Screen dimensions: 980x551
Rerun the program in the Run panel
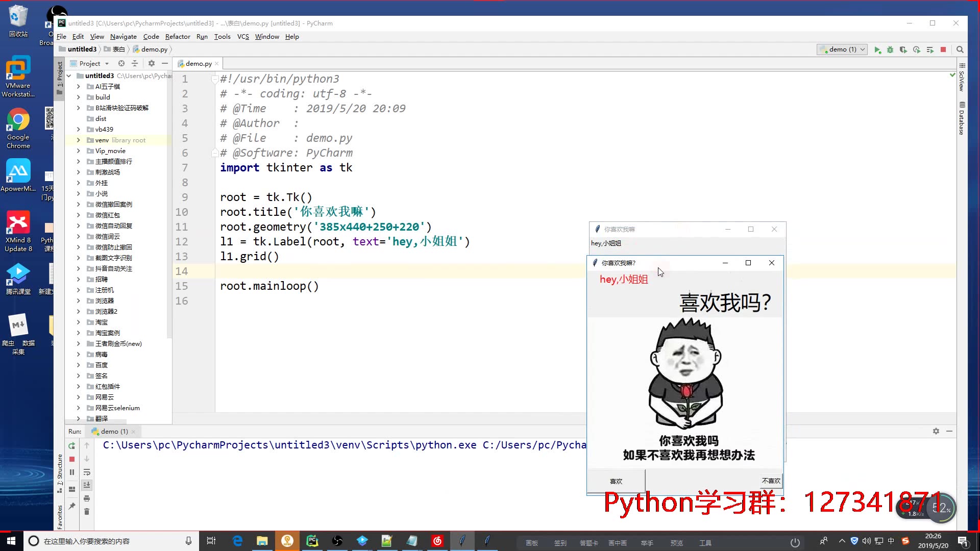tap(71, 445)
